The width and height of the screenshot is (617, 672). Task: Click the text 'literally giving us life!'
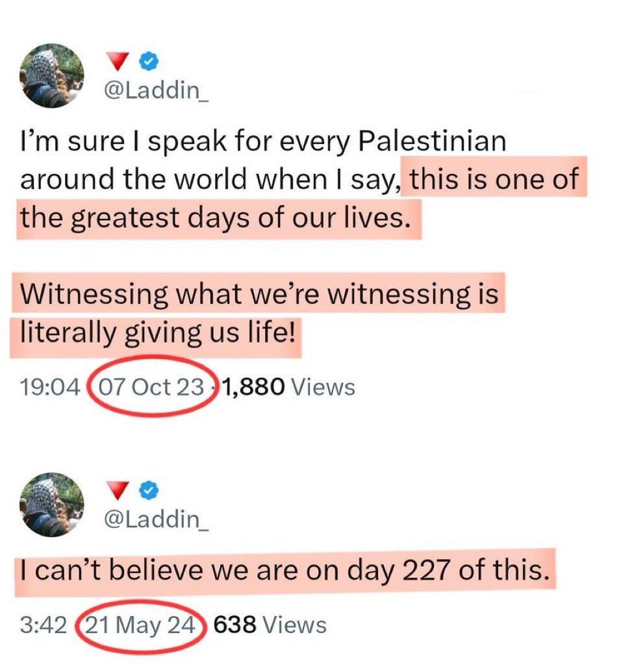[x=158, y=332]
